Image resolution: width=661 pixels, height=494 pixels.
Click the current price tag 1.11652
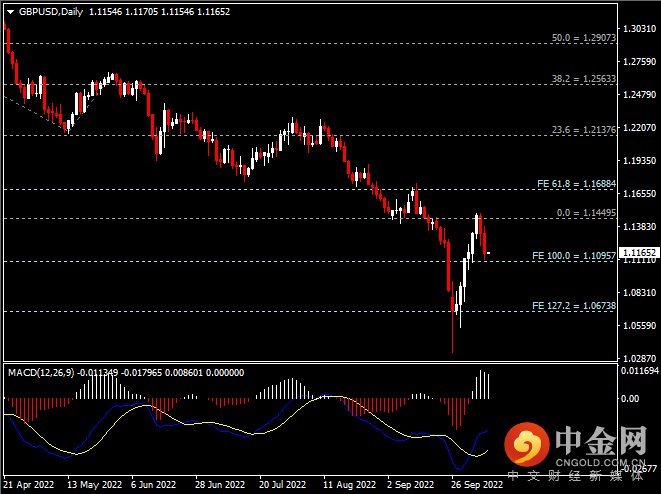[640, 252]
